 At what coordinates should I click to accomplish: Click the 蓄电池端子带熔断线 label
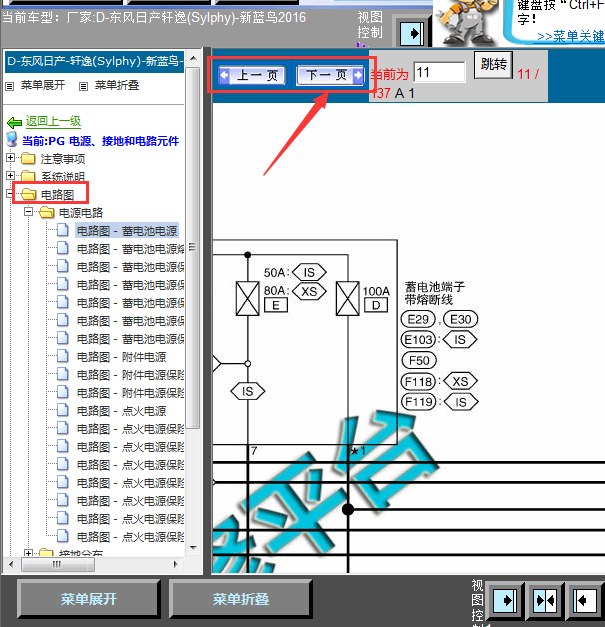pos(435,293)
